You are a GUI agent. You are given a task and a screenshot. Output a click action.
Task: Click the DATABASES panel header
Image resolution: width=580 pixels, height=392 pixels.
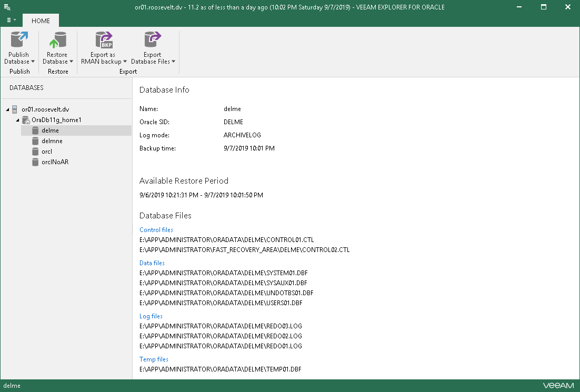tap(26, 88)
